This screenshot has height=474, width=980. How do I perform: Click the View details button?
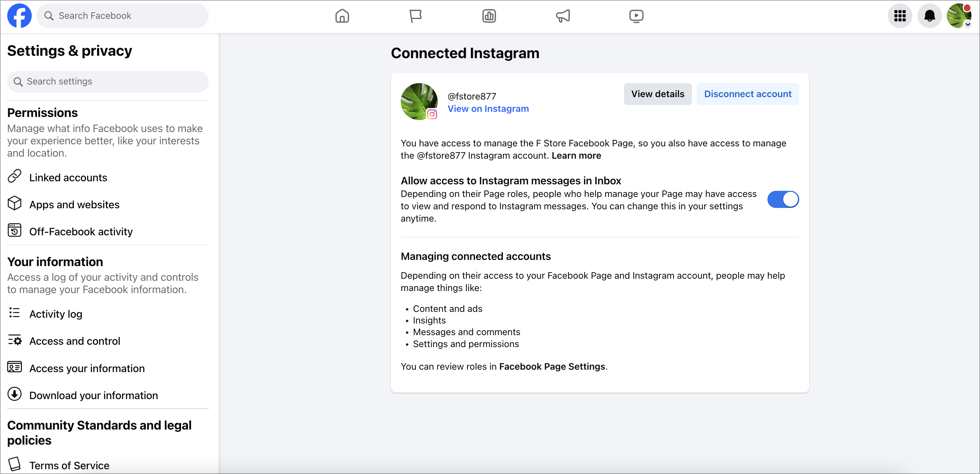[657, 94]
